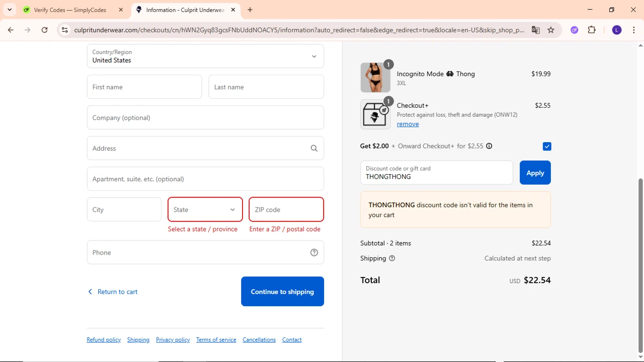The height and width of the screenshot is (362, 644).
Task: Uncheck the Onward Checkout+ checkbox
Action: (x=547, y=146)
